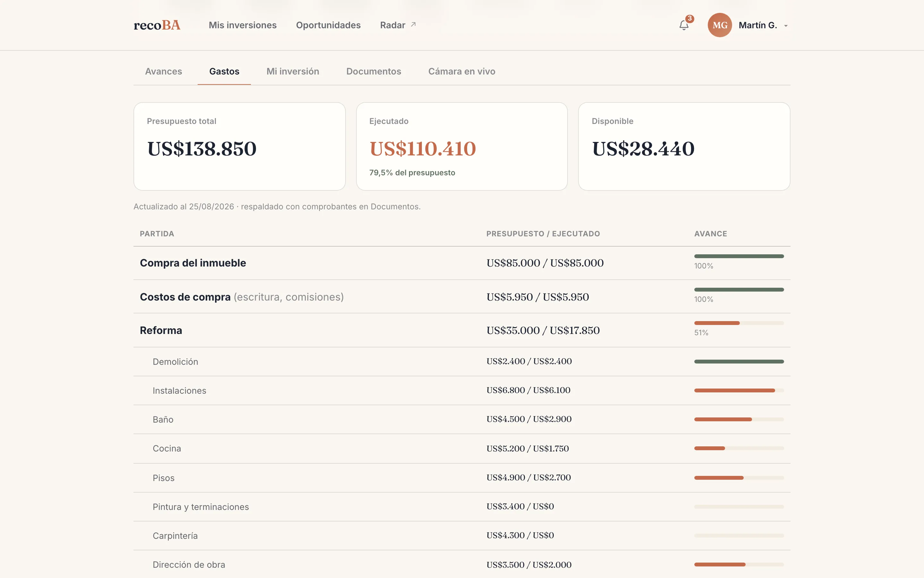The image size is (924, 578).
Task: Click the US$5.200 / US$1.750 value
Action: (528, 448)
